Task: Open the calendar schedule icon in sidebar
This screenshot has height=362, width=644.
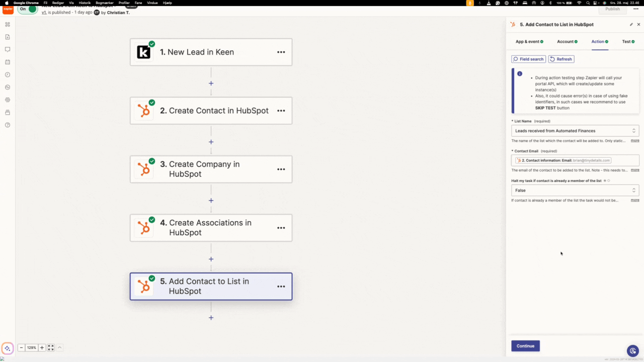Action: (8, 62)
